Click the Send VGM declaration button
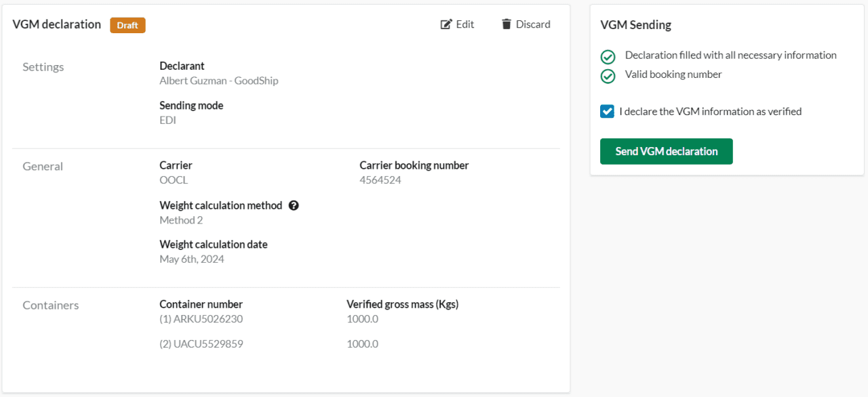 [666, 151]
